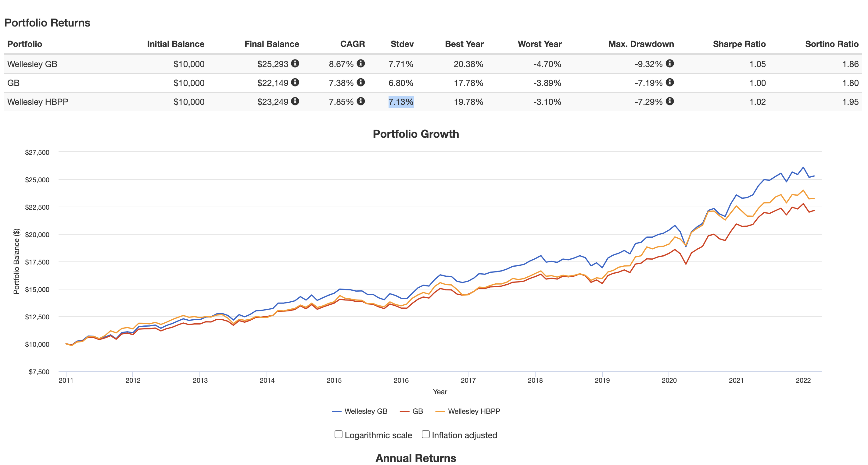The width and height of the screenshot is (868, 465).
Task: Click the Sortino Ratio column header
Action: [x=831, y=44]
